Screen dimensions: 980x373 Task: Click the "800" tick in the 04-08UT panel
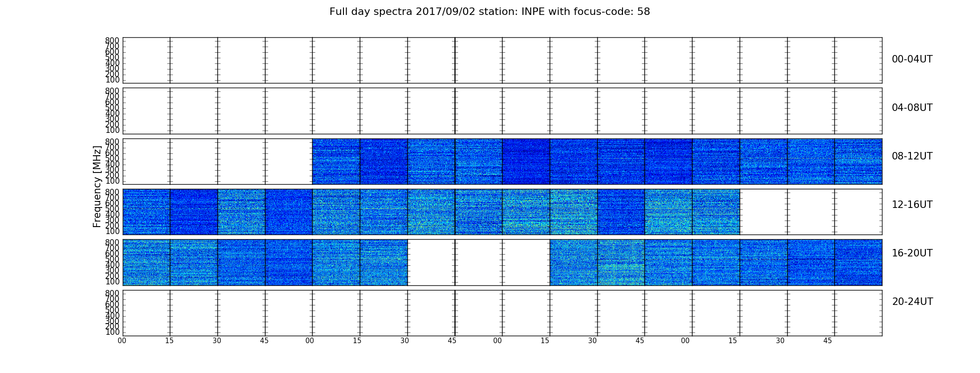click(112, 91)
